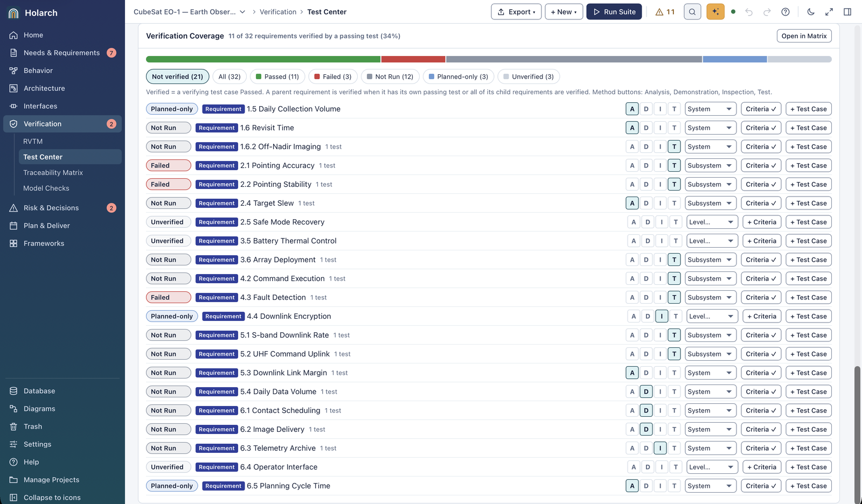Click Open in Matrix button

tap(804, 36)
